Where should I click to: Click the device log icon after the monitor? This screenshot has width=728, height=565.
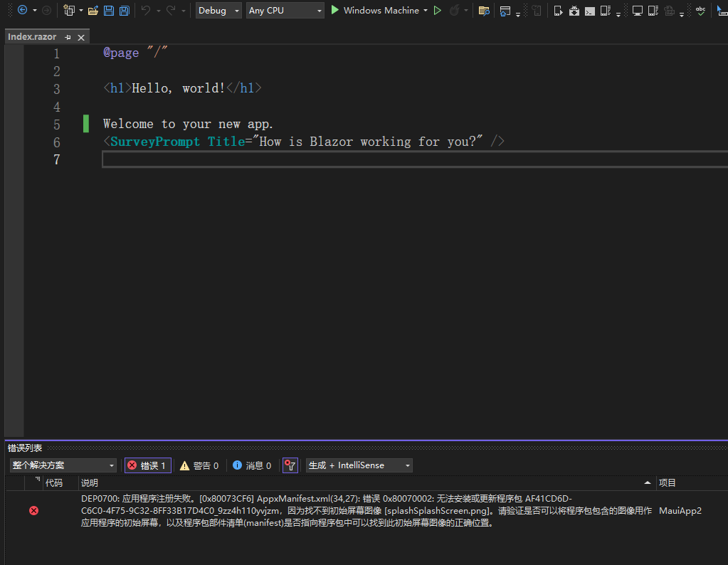pyautogui.click(x=653, y=10)
